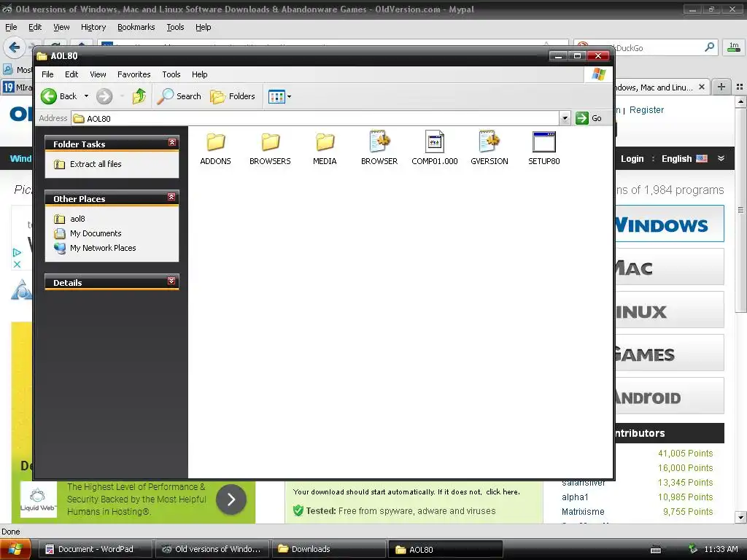
Task: Expand the double-chevron beside English
Action: (x=721, y=158)
